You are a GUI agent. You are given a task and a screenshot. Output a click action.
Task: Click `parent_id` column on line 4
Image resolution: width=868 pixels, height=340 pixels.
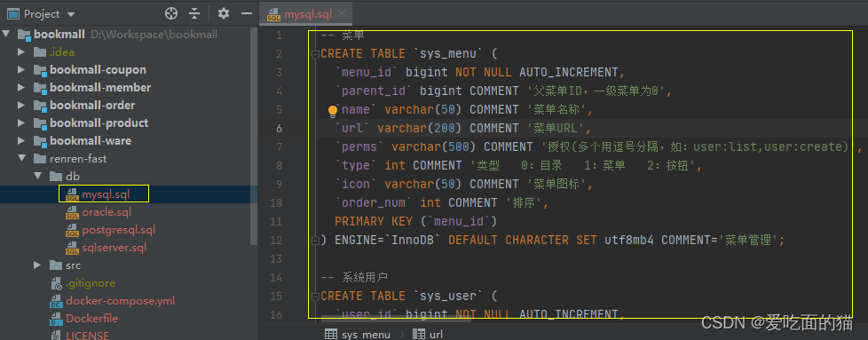click(375, 91)
